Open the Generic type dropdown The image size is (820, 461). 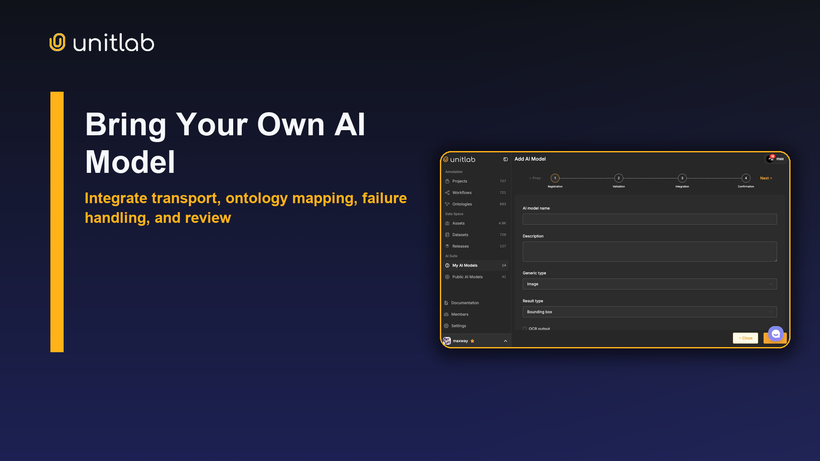pos(650,284)
